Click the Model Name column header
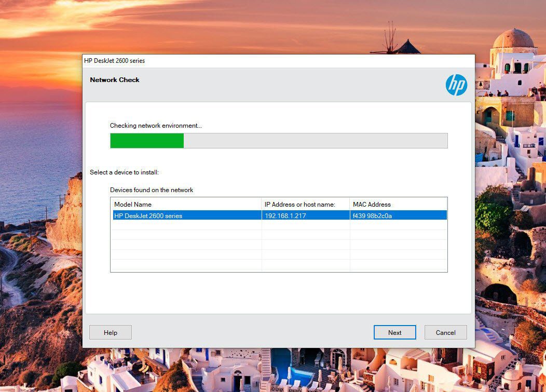 tap(186, 204)
